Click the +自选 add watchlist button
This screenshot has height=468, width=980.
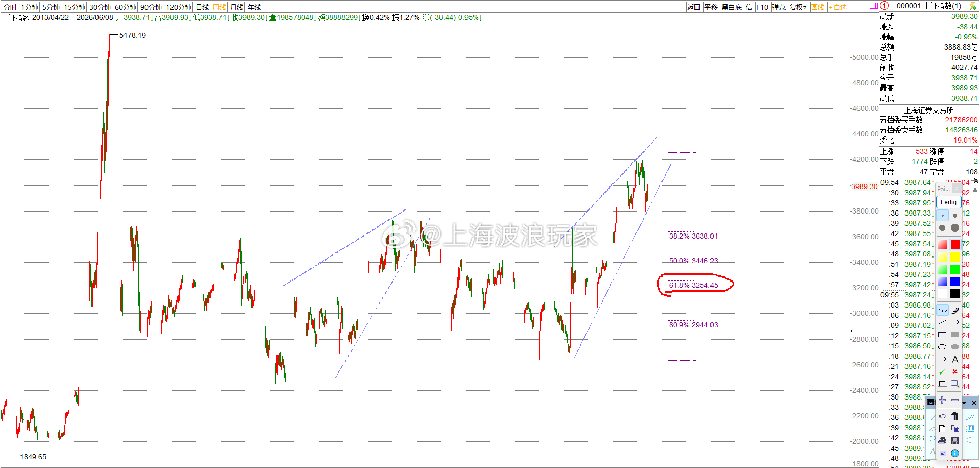pos(838,7)
